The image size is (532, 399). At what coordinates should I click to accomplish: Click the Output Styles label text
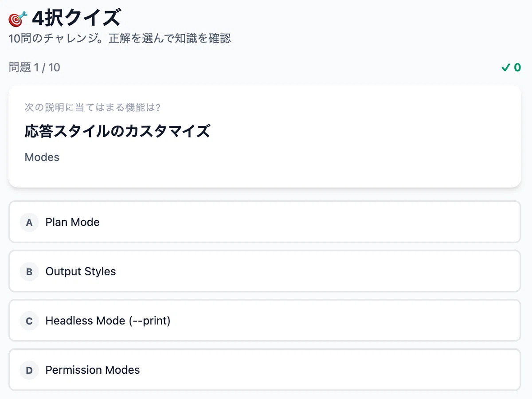pyautogui.click(x=81, y=271)
